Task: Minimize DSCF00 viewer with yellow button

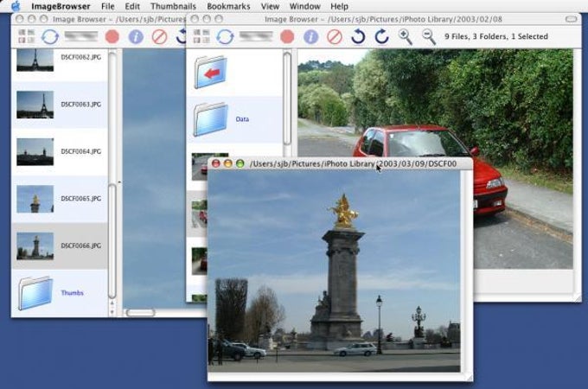Action: [228, 163]
